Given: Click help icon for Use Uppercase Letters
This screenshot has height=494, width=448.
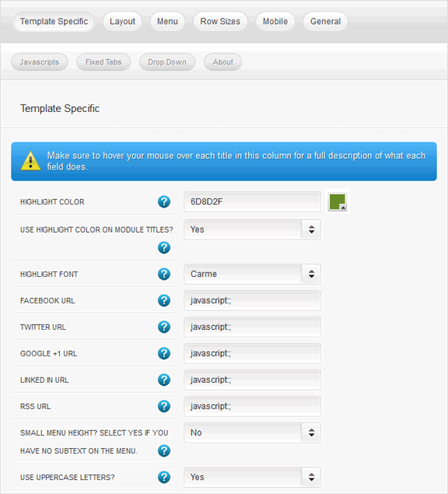Looking at the screenshot, I should click(x=164, y=478).
